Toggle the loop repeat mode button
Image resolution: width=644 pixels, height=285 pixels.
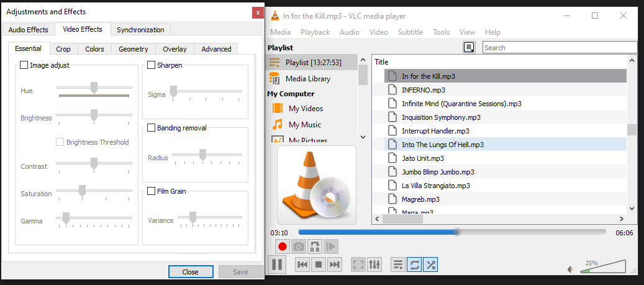point(414,265)
